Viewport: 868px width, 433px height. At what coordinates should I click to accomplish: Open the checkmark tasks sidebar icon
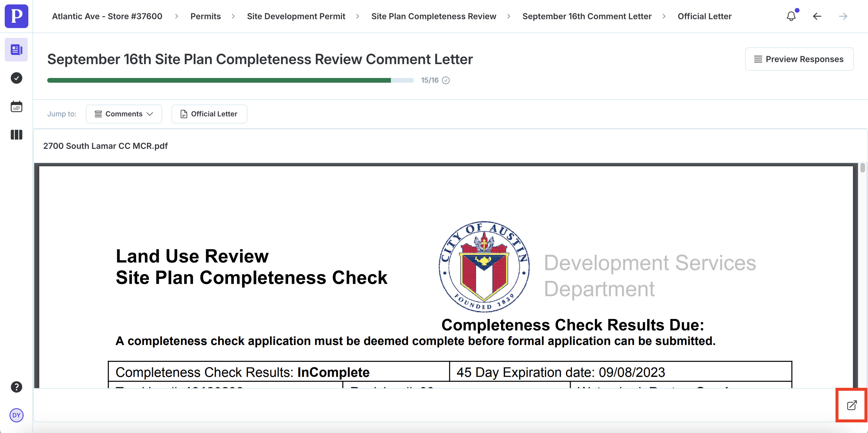coord(16,78)
